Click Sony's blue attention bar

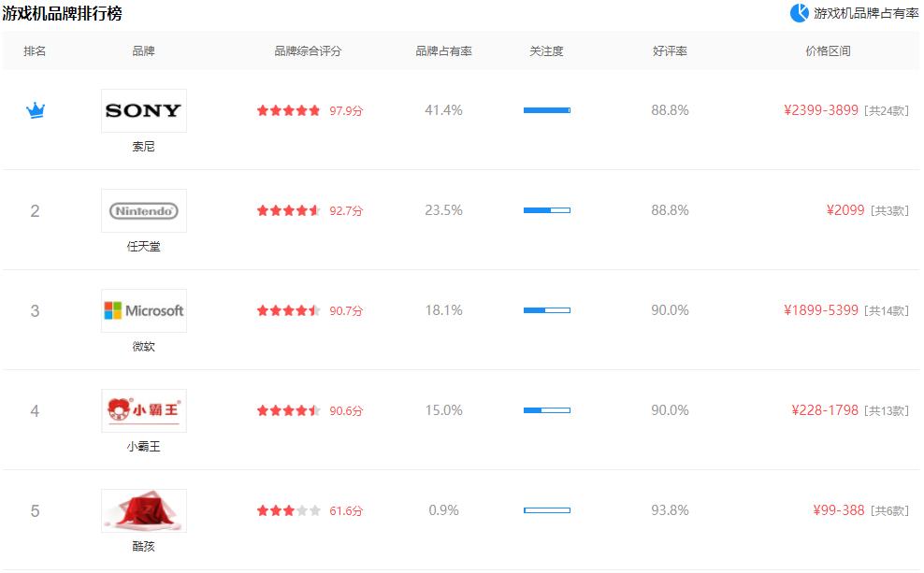[546, 110]
